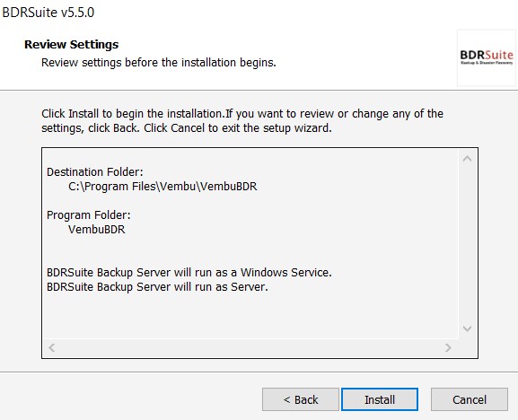Click the BDRSuite logo image

click(x=487, y=57)
